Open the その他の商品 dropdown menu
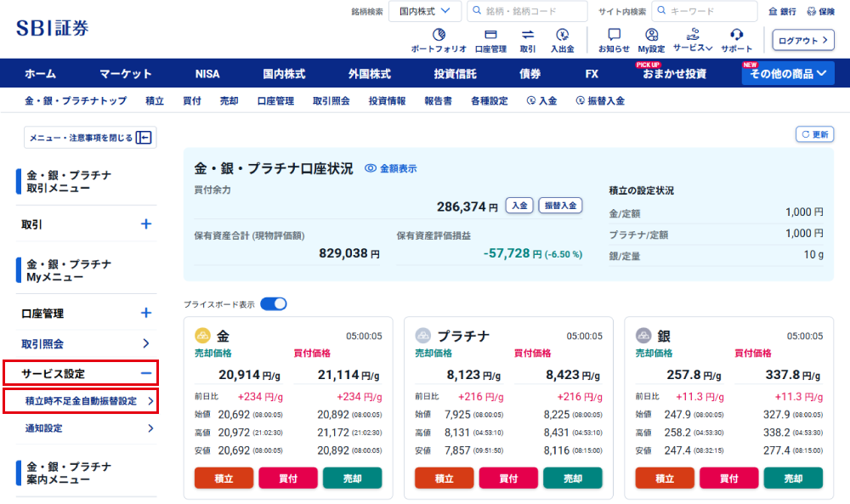The width and height of the screenshot is (850, 504). pyautogui.click(x=788, y=74)
